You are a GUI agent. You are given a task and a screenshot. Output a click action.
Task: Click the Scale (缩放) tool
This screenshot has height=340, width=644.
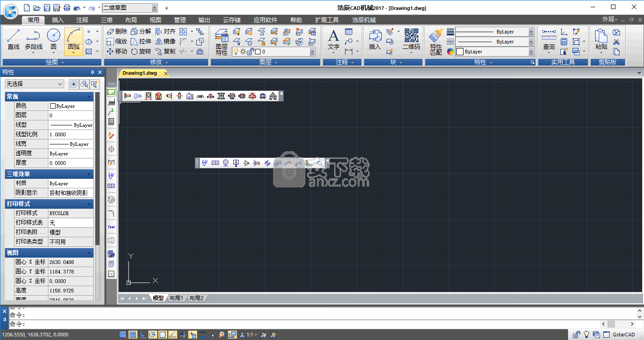click(x=117, y=41)
